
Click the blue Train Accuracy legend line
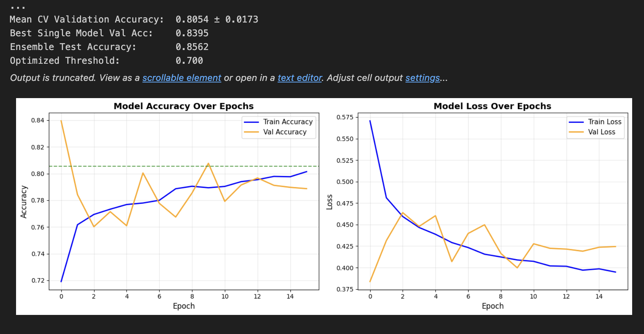click(251, 122)
